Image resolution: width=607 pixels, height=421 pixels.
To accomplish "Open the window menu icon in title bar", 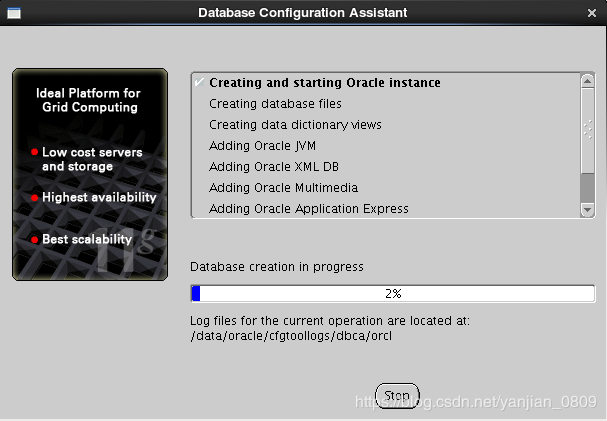I will 14,13.
